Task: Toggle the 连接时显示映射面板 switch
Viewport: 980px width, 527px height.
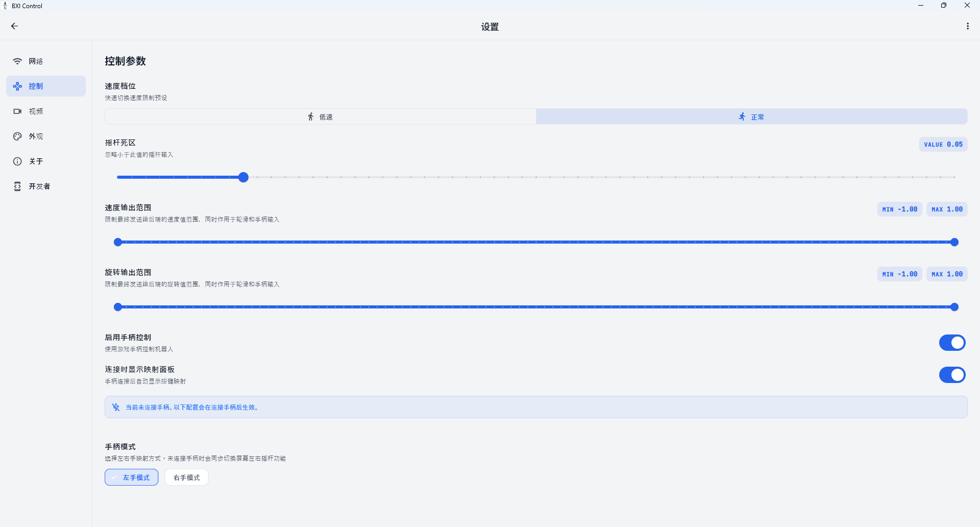Action: 952,375
